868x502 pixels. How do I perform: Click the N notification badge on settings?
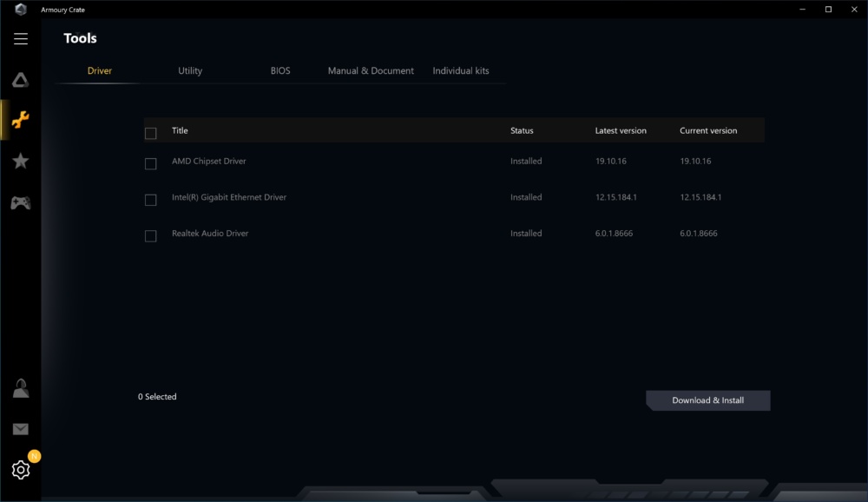[x=35, y=456]
